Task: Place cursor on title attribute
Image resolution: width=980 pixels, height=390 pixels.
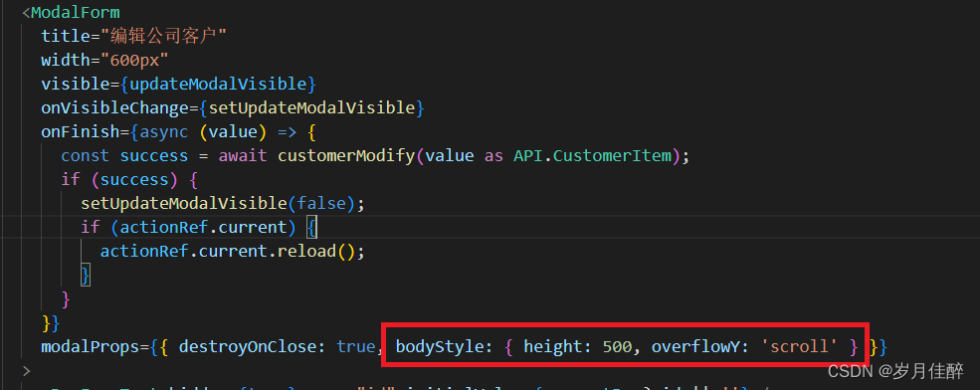Action: 66,36
